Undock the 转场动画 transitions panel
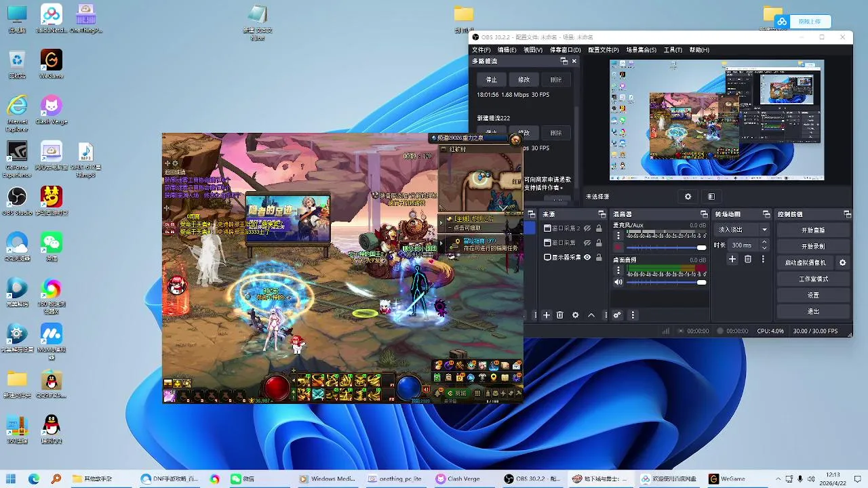The image size is (868, 488). click(x=766, y=214)
